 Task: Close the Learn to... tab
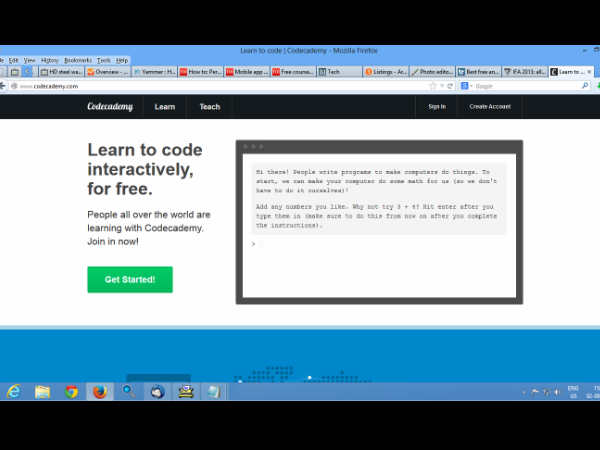pos(589,72)
